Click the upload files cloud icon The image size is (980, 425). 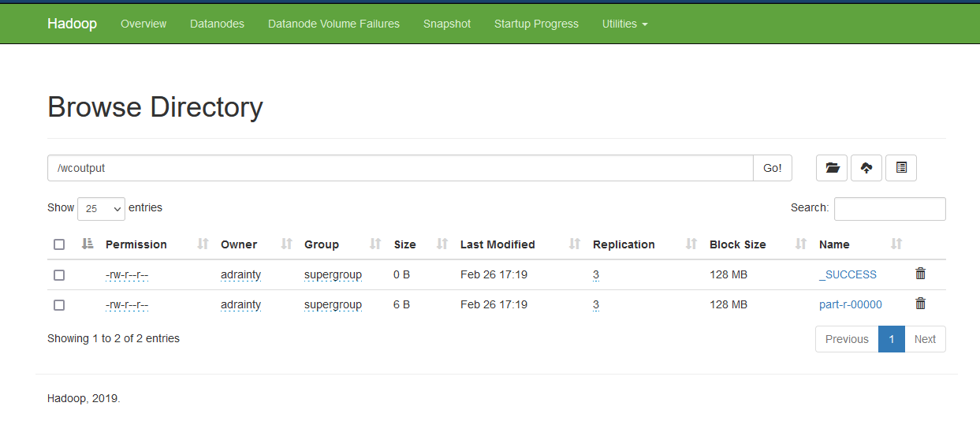[x=866, y=168]
